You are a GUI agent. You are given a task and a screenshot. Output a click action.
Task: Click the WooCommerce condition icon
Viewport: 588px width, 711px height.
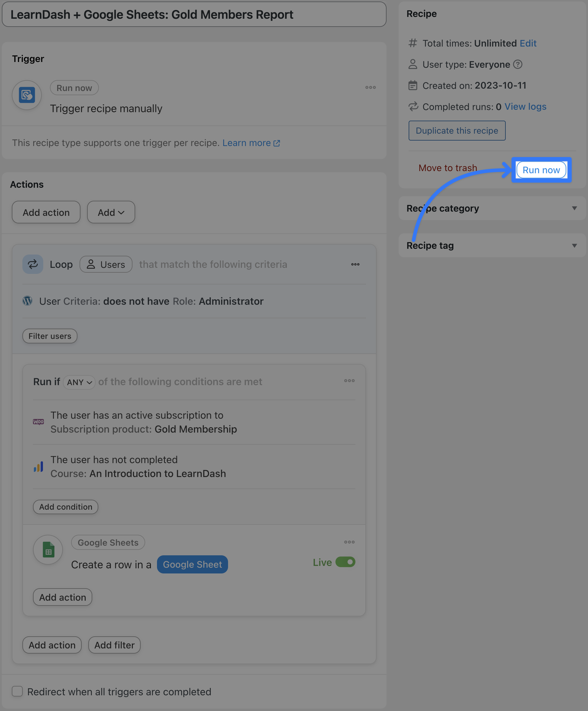[x=38, y=422]
